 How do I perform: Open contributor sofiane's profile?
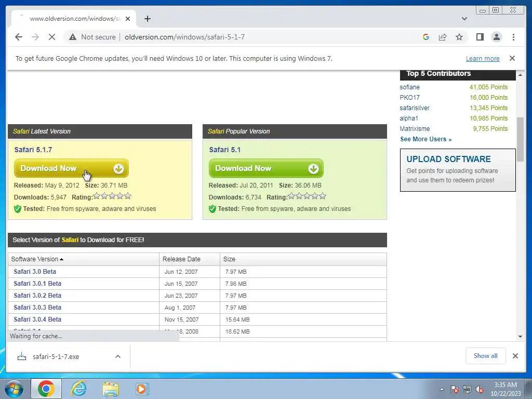point(409,87)
